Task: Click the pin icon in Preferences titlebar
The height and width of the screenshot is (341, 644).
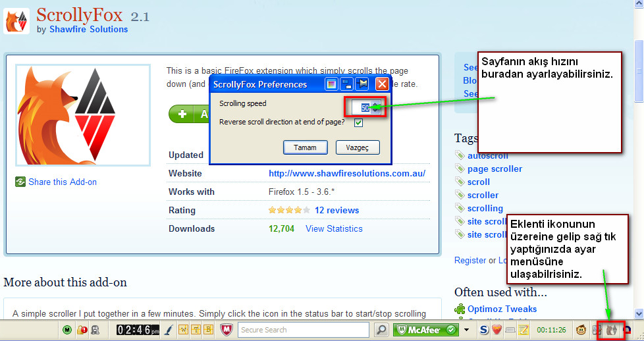Action: (362, 84)
